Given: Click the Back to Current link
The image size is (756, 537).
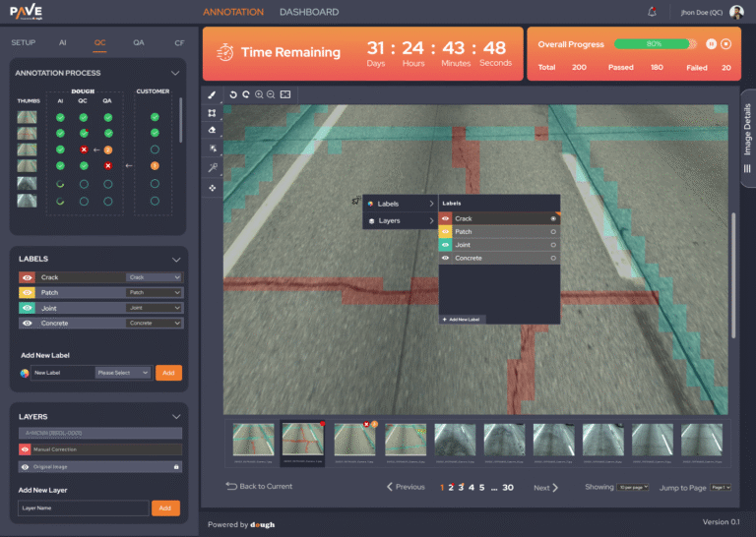Looking at the screenshot, I should click(259, 487).
